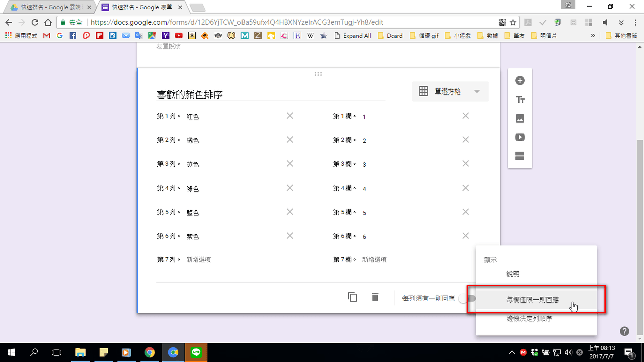
Task: Open the 循環 gif bookmarks folder
Action: (424, 36)
